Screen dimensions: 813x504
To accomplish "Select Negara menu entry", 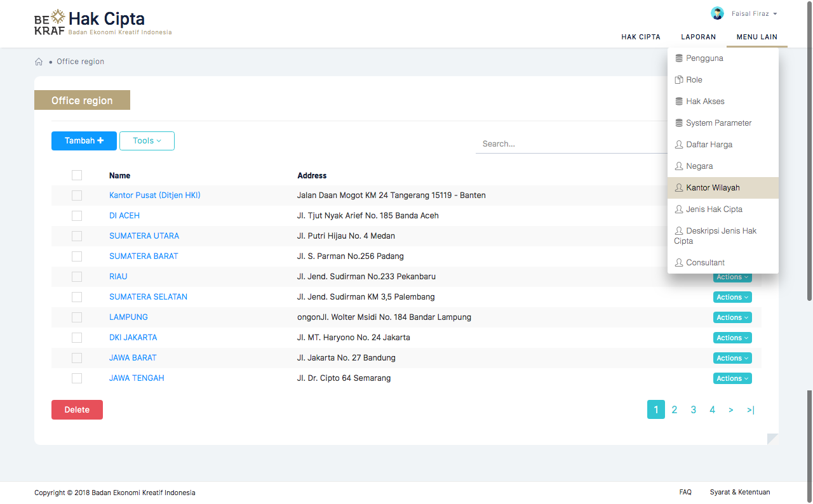I will [x=723, y=166].
